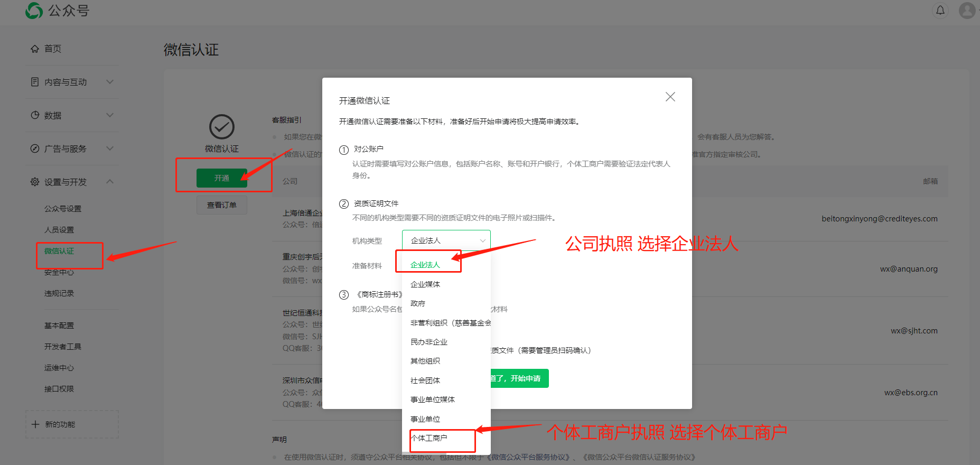Click email wx@ebs.org.cn
This screenshot has height=465, width=980.
911,393
